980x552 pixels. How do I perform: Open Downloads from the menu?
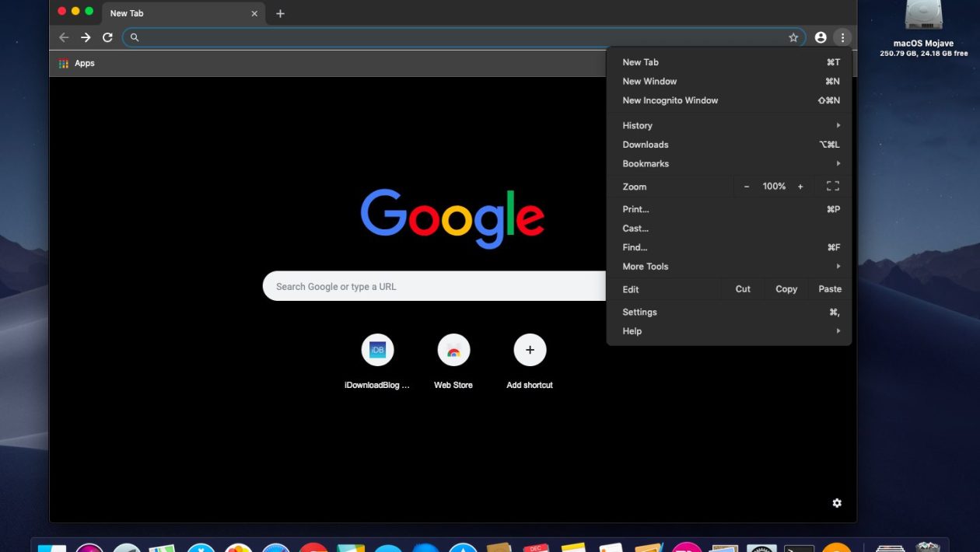pyautogui.click(x=729, y=145)
